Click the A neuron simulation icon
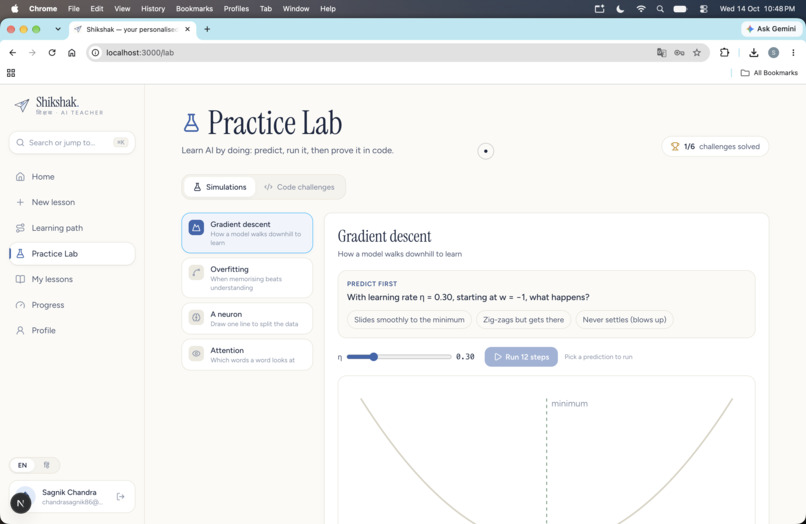The image size is (806, 524). pyautogui.click(x=196, y=317)
